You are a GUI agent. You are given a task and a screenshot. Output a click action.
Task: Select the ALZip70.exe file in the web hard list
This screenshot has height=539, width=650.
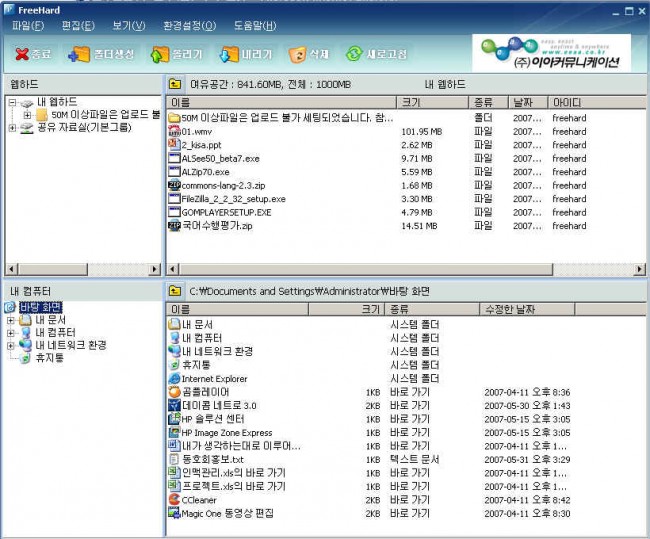[204, 172]
